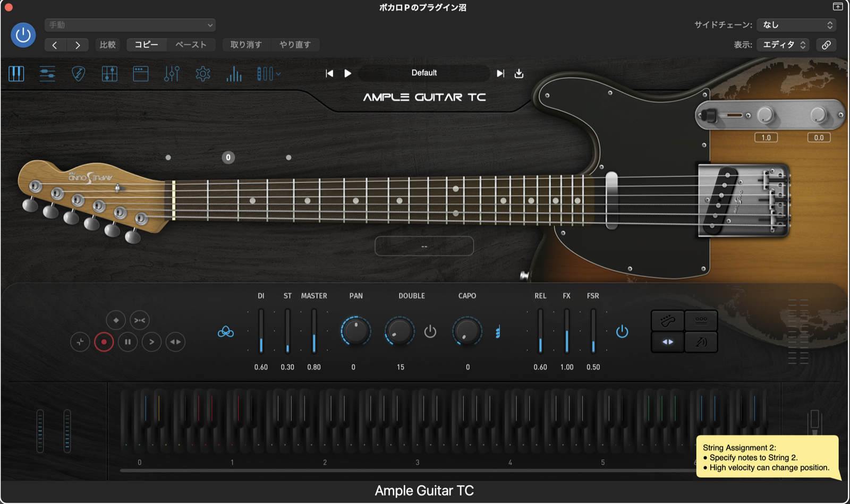Turn the PAN knob
Screen dimensions: 850x504
coord(356,331)
